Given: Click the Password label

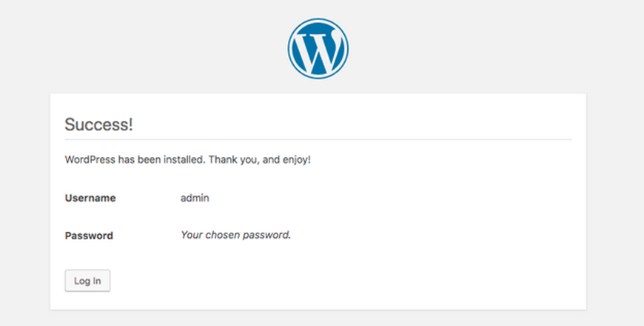Looking at the screenshot, I should point(89,236).
